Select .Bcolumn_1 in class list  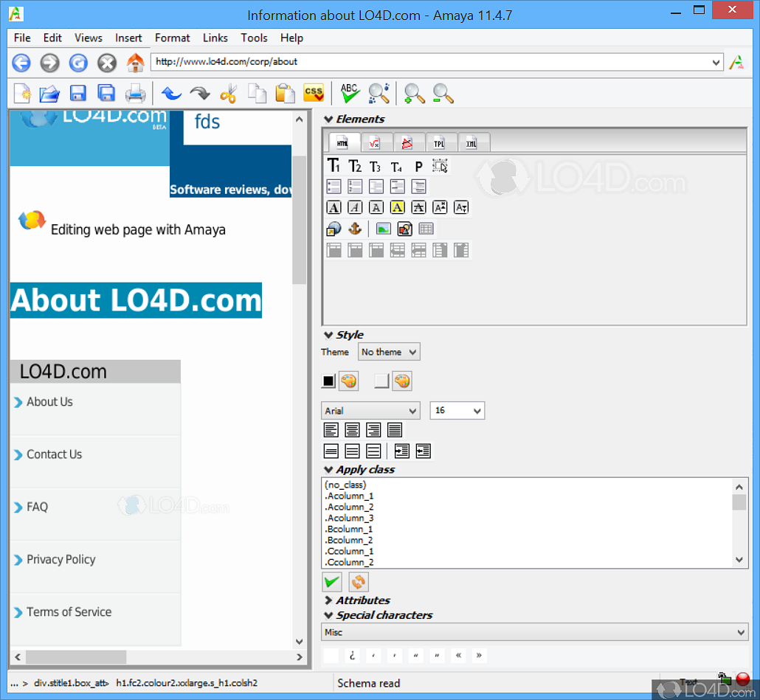click(x=349, y=529)
